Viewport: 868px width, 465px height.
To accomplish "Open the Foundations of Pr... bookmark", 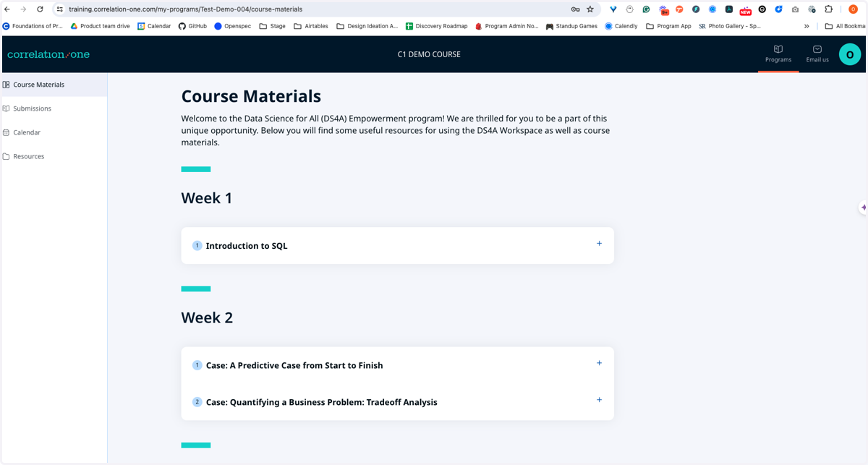I will coord(33,26).
